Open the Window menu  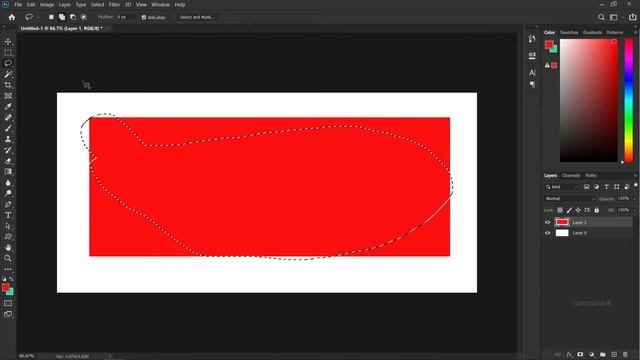[x=160, y=4]
